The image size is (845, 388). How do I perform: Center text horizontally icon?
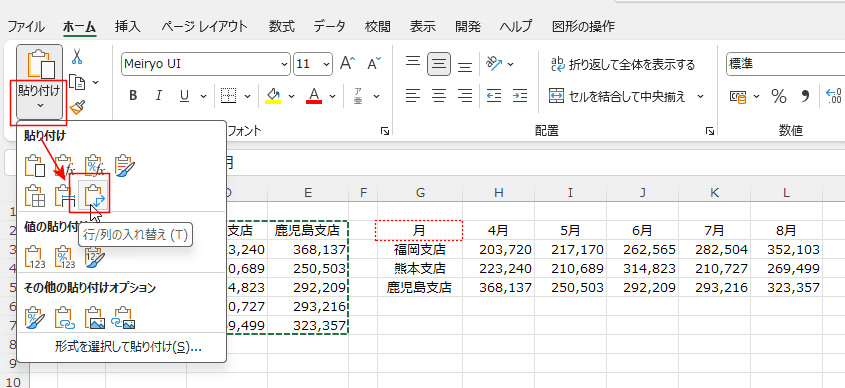pyautogui.click(x=439, y=96)
